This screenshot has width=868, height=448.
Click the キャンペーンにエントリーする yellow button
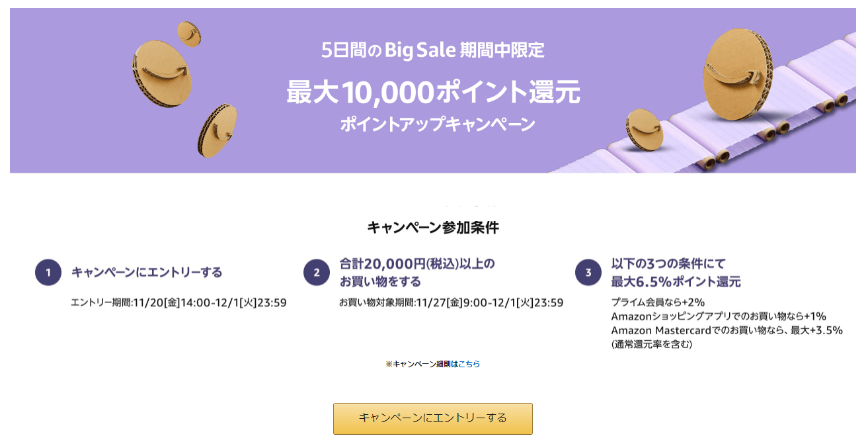click(432, 418)
